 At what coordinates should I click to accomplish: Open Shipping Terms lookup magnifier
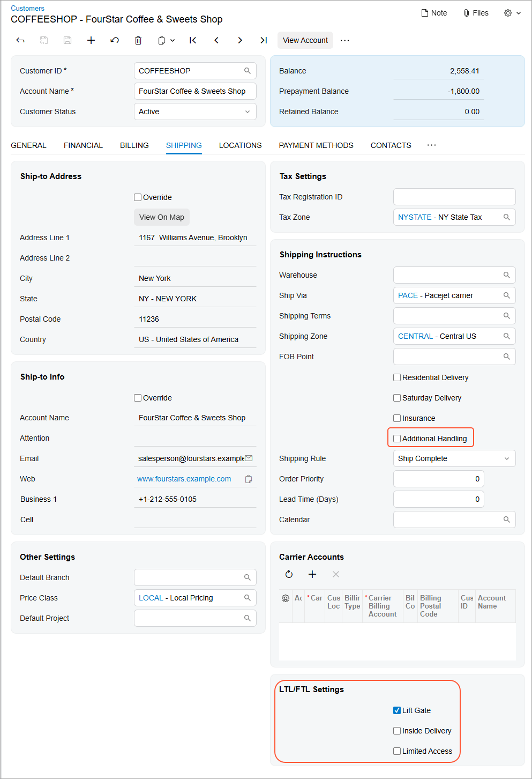tap(507, 316)
